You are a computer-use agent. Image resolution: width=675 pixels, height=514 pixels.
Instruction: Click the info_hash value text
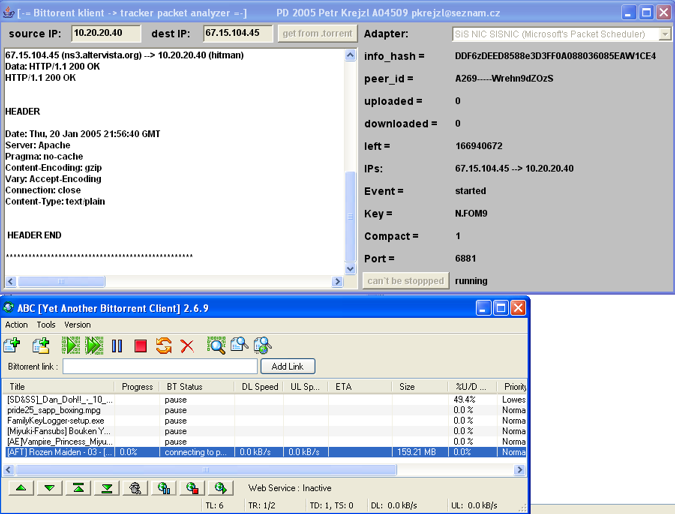555,56
